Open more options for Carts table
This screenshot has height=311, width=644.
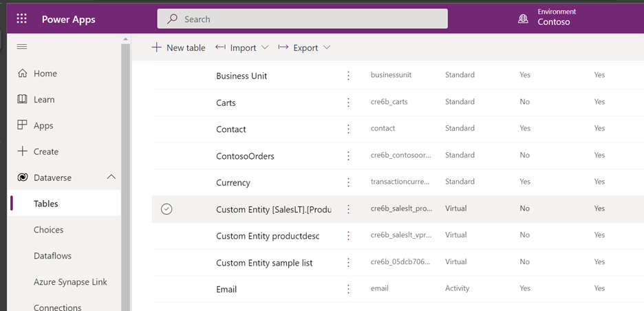click(348, 103)
